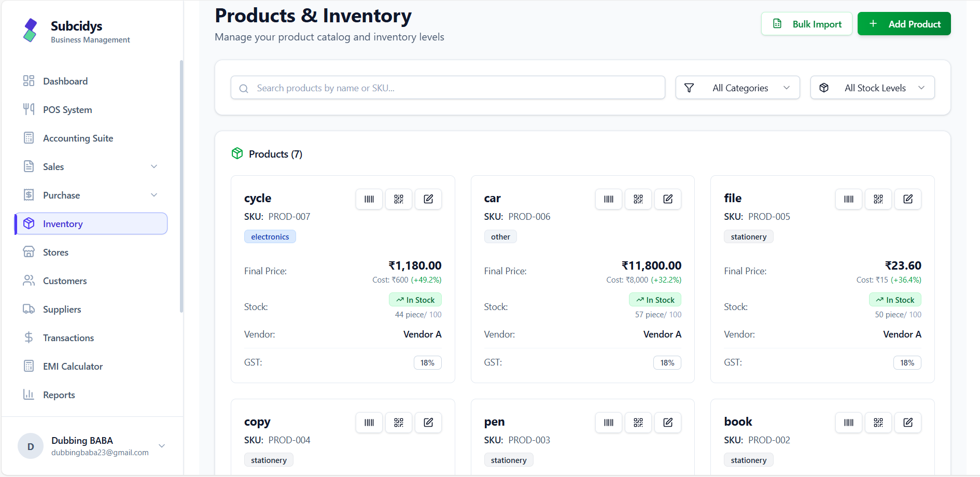
Task: Open QR code for copy product
Action: coord(399,423)
